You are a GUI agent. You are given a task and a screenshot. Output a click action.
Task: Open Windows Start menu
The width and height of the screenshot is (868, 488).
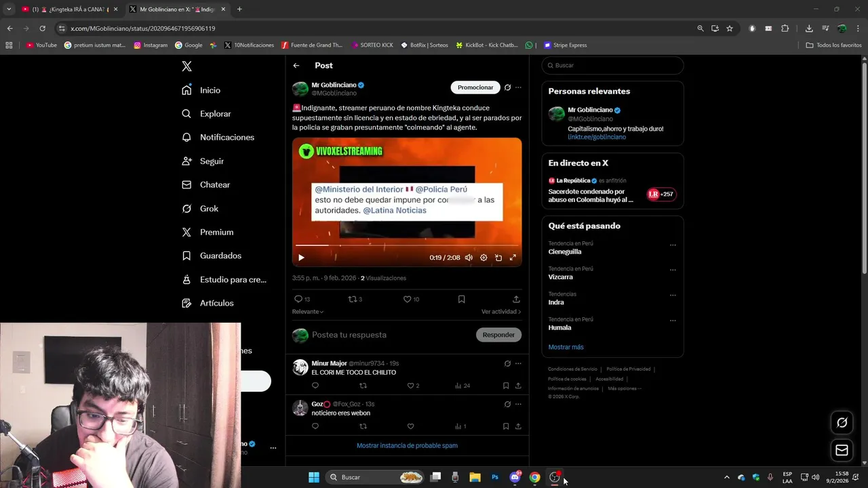tap(314, 477)
